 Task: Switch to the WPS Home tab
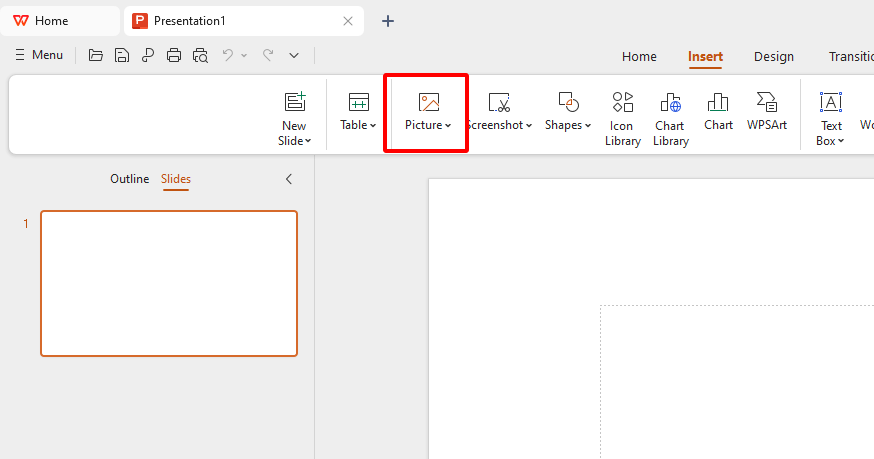59,21
